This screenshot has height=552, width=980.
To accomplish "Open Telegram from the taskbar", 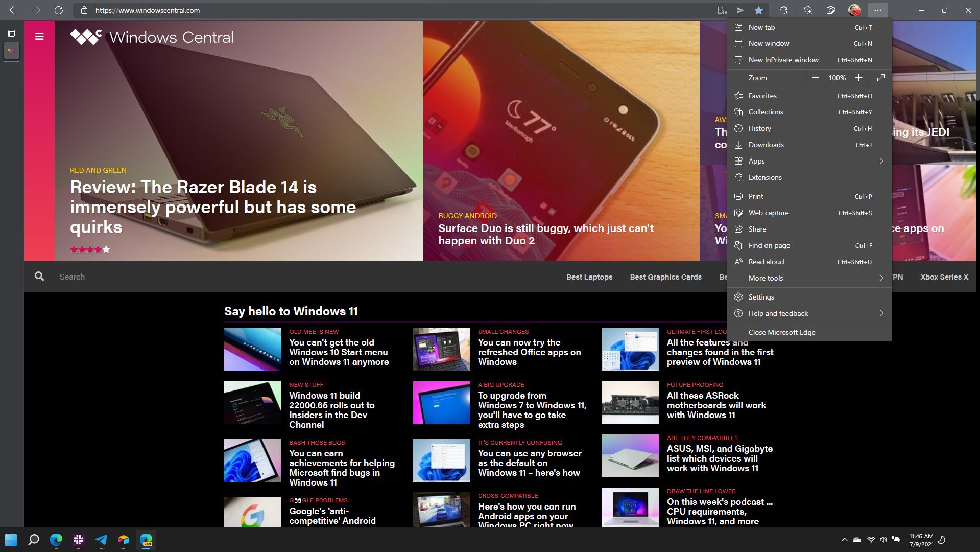I will click(101, 540).
